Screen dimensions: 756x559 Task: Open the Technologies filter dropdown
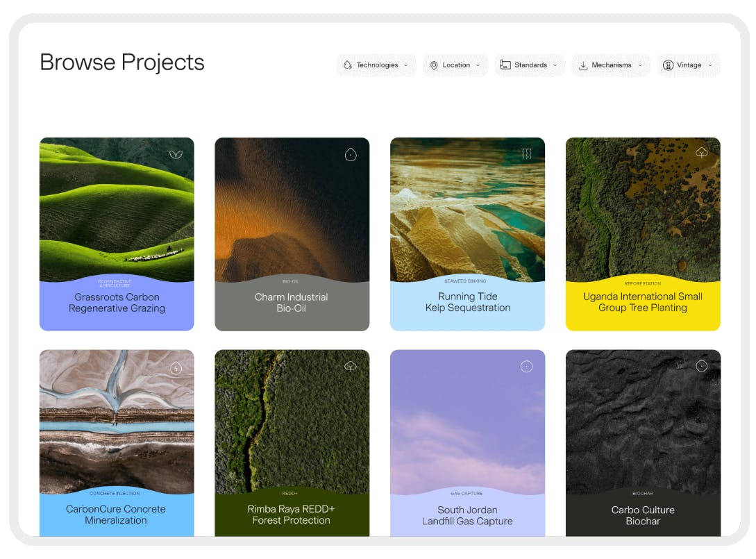tap(376, 65)
